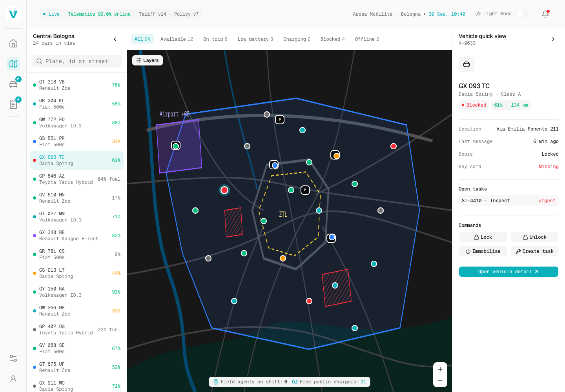Toggle Light Mode switch
565x392 pixels.
(x=523, y=14)
